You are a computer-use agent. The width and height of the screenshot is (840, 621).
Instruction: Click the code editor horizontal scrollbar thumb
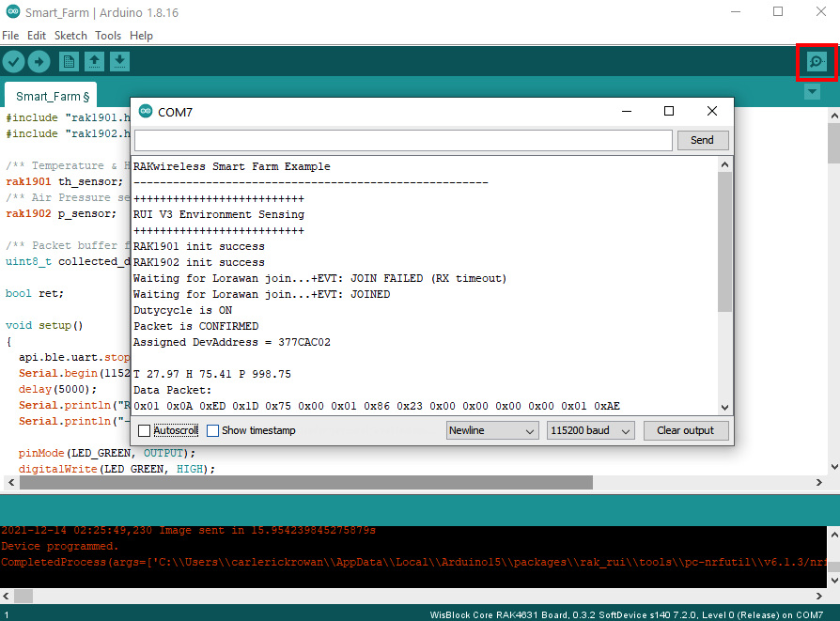tap(306, 482)
